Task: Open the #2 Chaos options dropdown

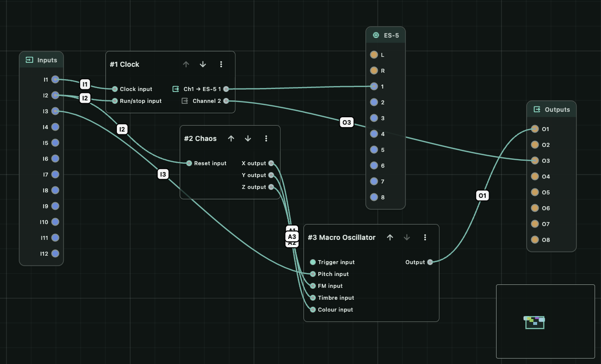Action: [x=266, y=138]
